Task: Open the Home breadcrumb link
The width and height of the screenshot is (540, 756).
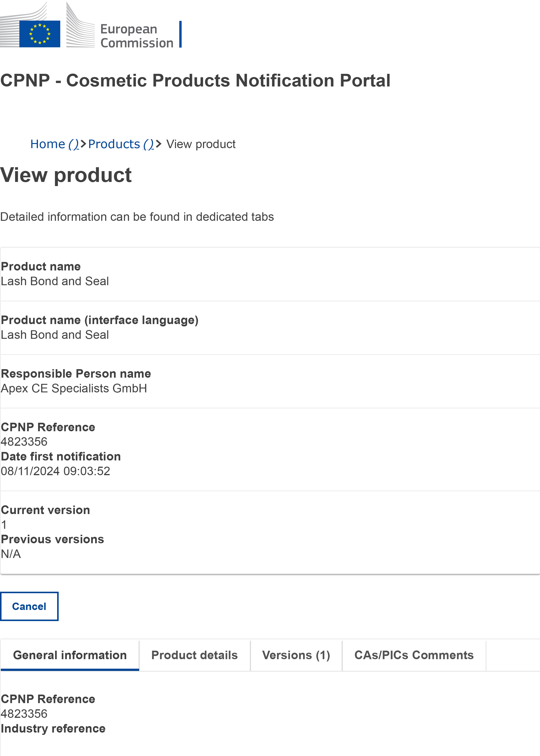Action: pyautogui.click(x=48, y=144)
